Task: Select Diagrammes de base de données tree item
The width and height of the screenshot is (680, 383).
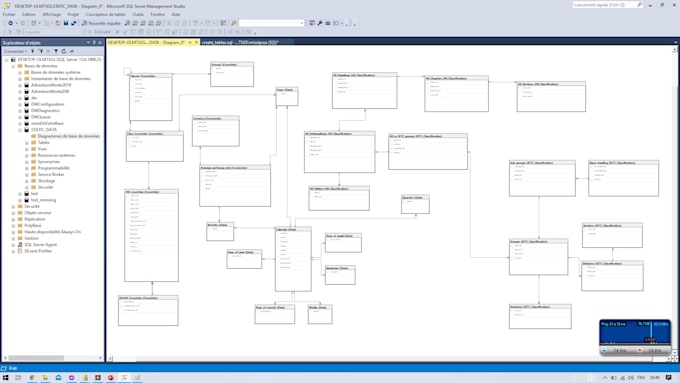Action: 69,136
